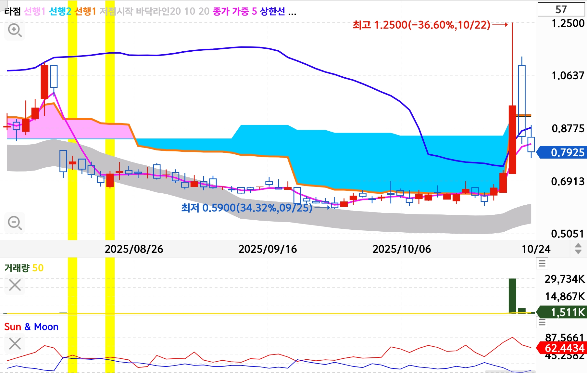This screenshot has width=588, height=373.
Task: Click the current price tag 0.7925
Action: 562,152
